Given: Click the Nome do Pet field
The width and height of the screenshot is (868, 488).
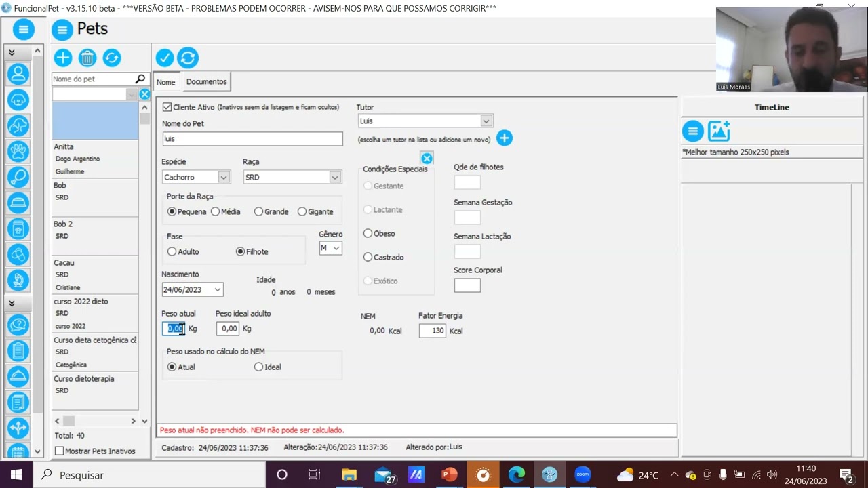Looking at the screenshot, I should (252, 138).
